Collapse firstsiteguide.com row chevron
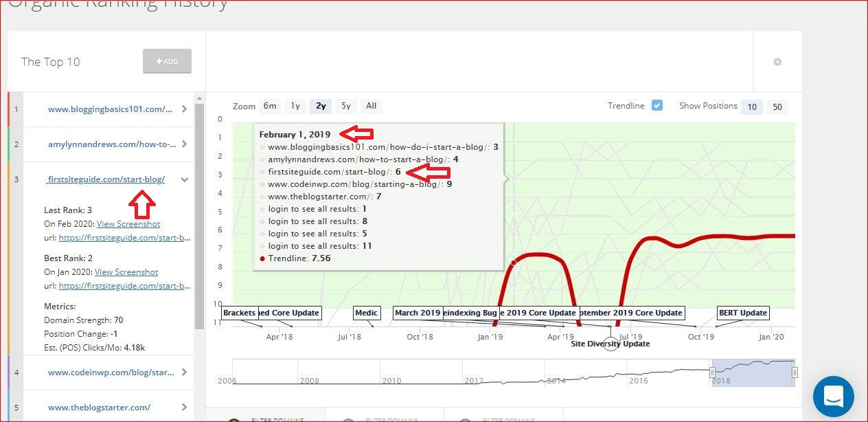The height and width of the screenshot is (422, 868). click(x=184, y=179)
